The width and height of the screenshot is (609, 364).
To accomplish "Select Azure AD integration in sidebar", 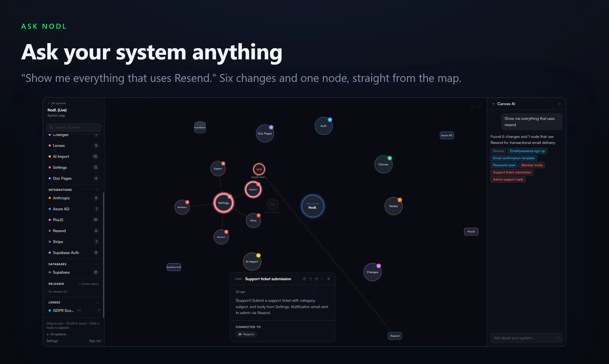I will pos(74,209).
